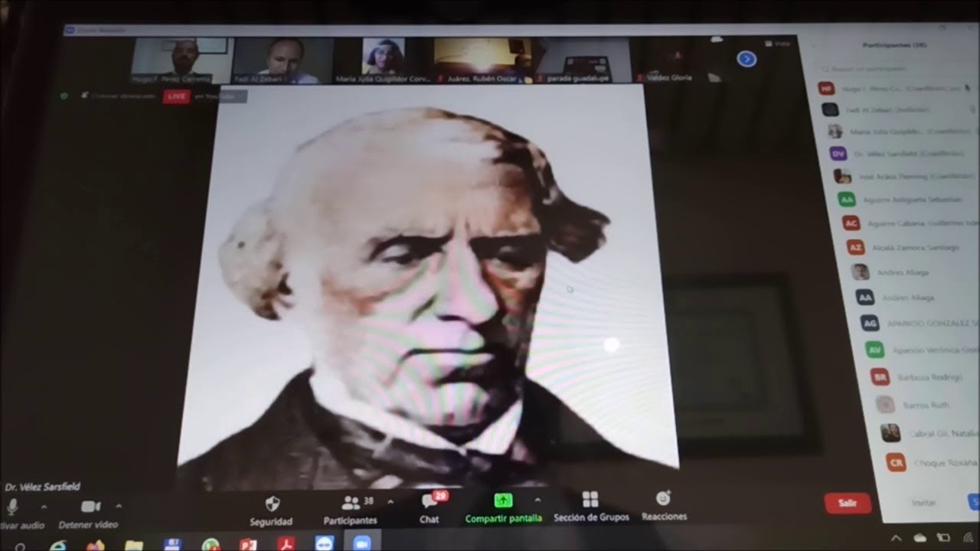Open share options arrow beside Compartir pantalla
The image size is (980, 551).
pyautogui.click(x=537, y=500)
